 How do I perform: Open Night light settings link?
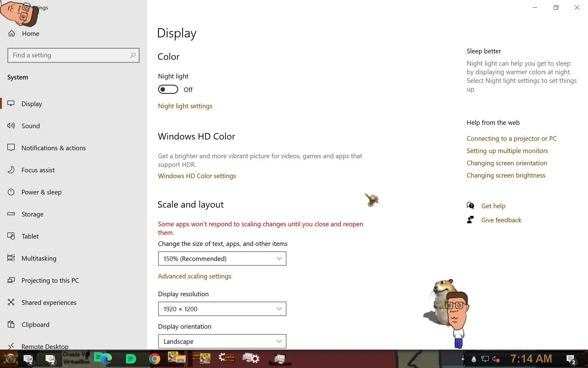pyautogui.click(x=185, y=106)
